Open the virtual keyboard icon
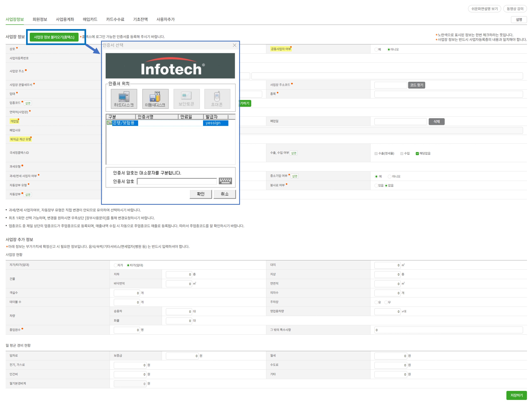The width and height of the screenshot is (532, 403). click(225, 181)
